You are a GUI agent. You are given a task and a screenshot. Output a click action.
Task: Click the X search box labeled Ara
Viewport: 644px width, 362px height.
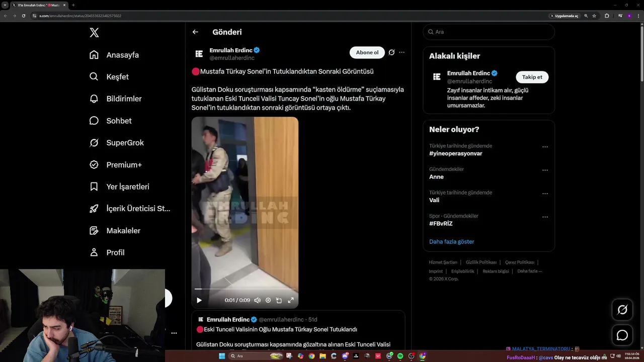pos(489,32)
